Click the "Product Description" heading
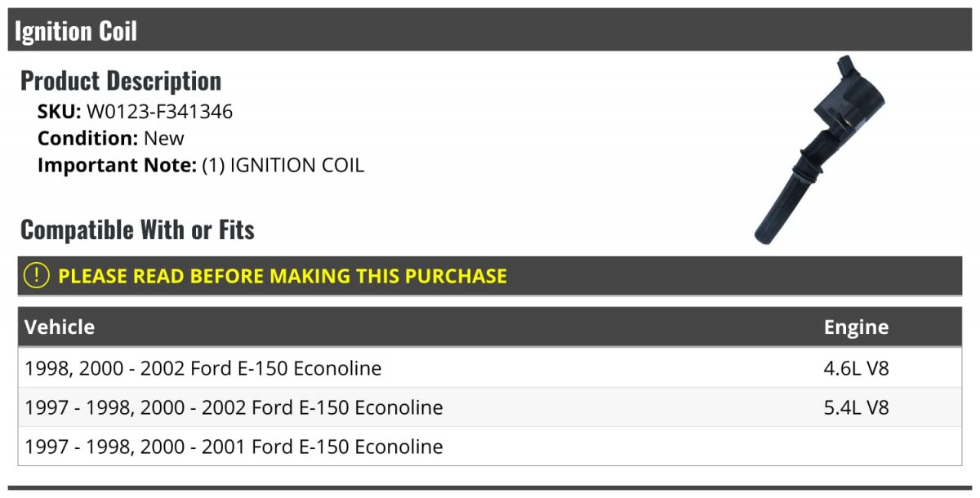 (121, 81)
